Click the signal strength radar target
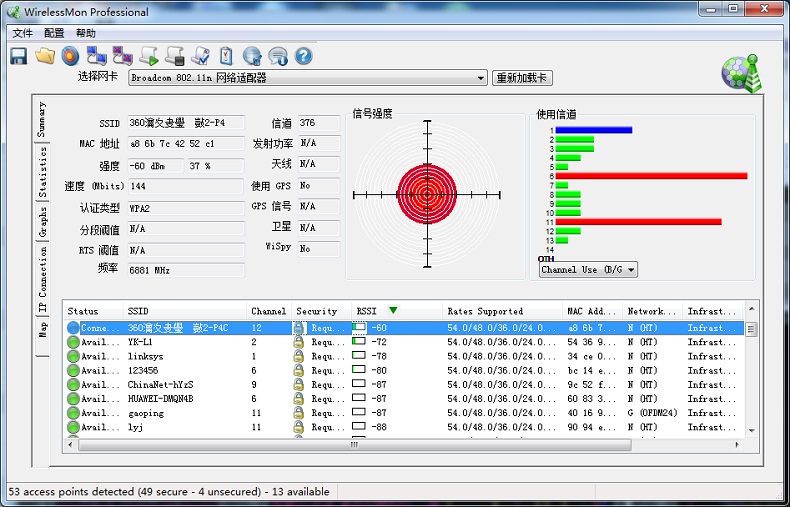790x507 pixels. tap(427, 194)
